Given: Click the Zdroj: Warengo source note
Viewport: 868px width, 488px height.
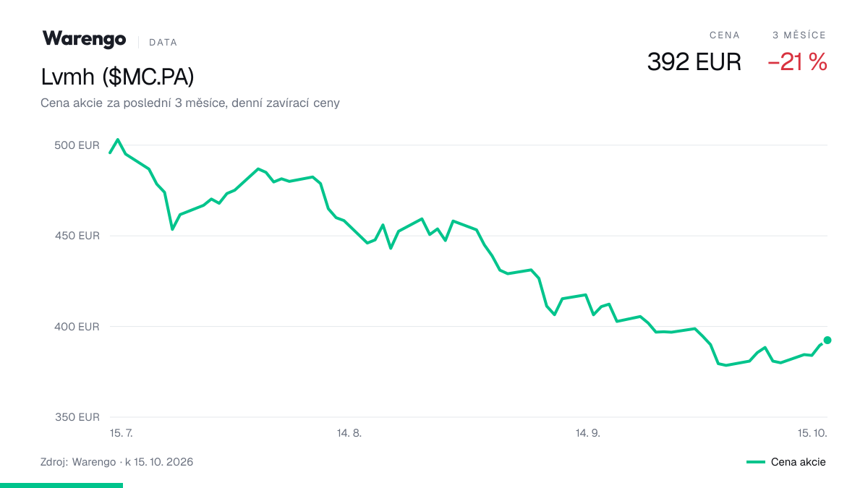Looking at the screenshot, I should tap(117, 461).
